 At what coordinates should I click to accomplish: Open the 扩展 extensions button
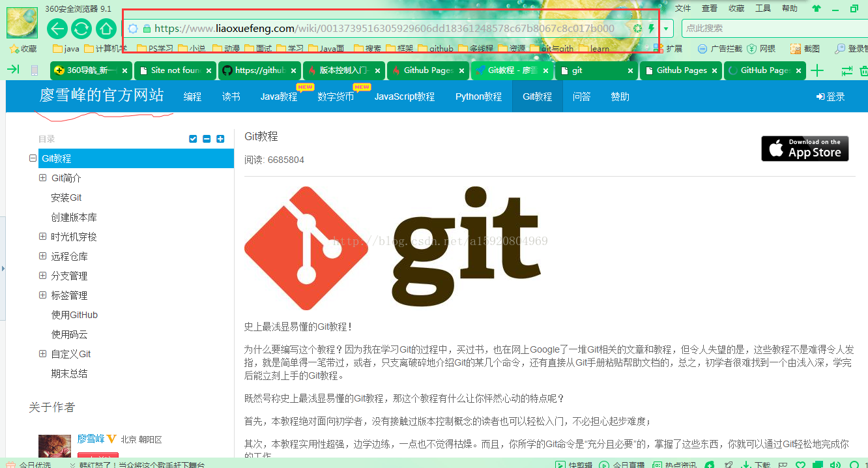[x=668, y=48]
